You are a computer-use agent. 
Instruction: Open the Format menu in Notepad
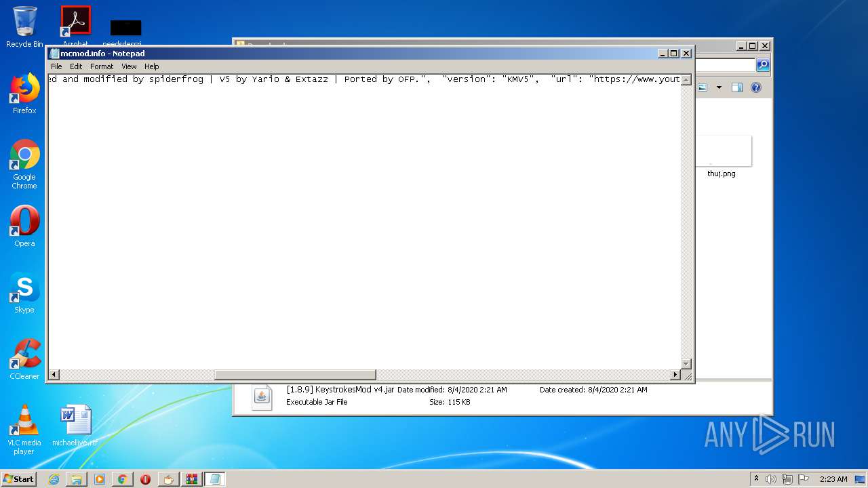click(102, 66)
